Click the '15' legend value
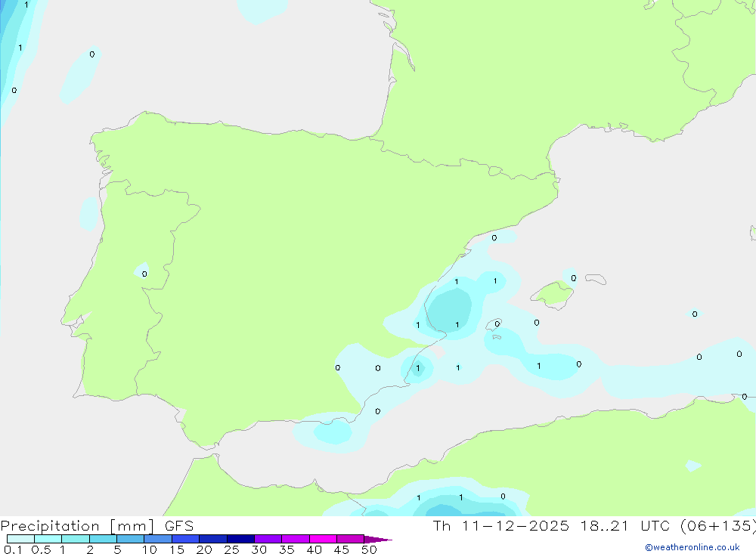Viewport: 756px width, 554px height. 177,549
